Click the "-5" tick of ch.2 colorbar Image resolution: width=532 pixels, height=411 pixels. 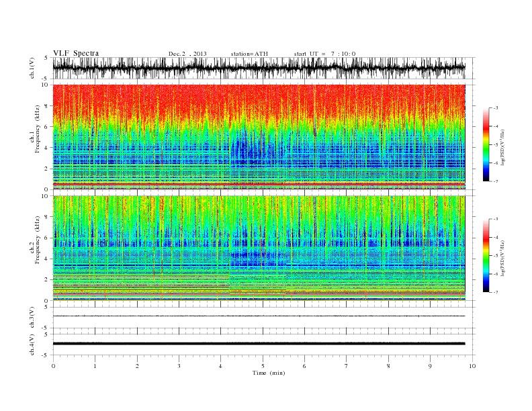[496, 256]
